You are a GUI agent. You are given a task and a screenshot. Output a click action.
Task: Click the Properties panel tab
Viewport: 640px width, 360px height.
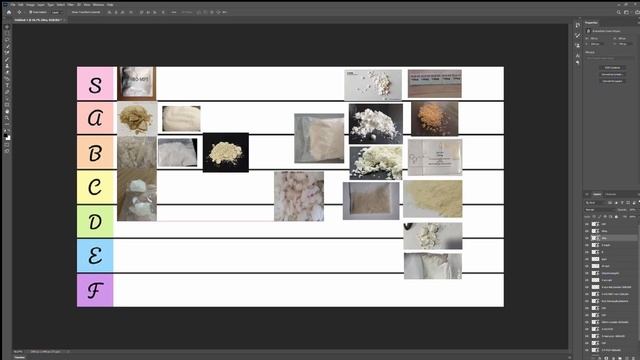coord(591,22)
